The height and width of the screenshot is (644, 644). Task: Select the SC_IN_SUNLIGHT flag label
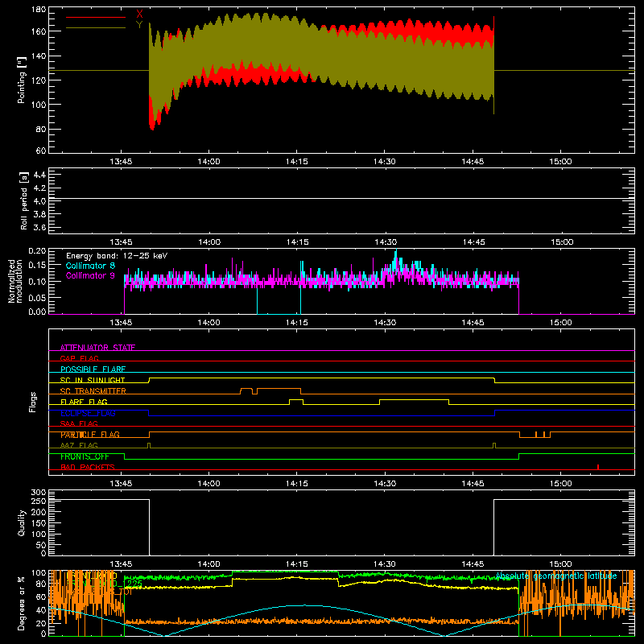coord(93,380)
